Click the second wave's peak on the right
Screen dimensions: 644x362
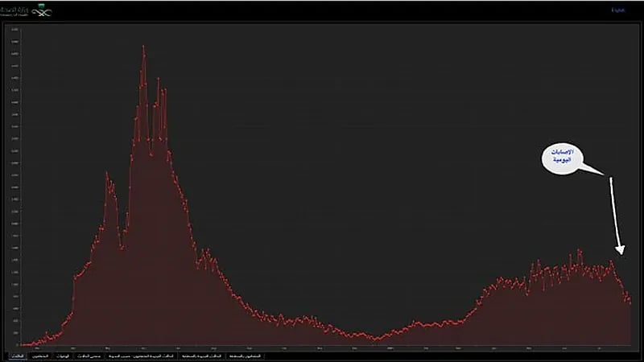580,250
